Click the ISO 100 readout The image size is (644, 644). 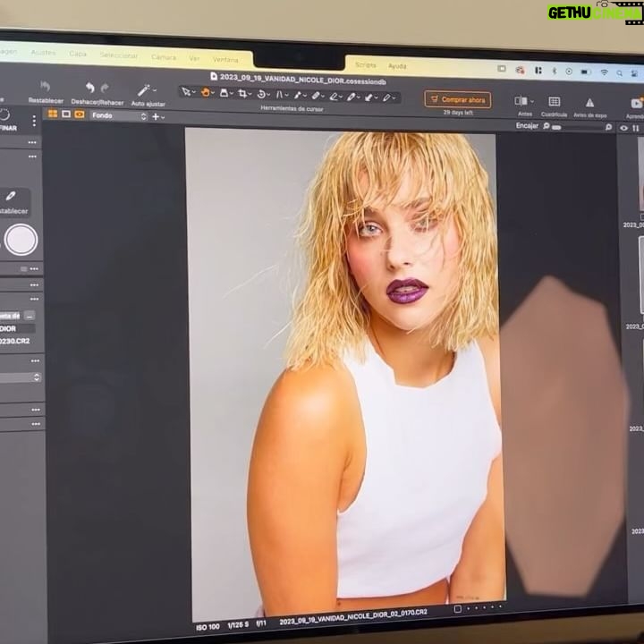point(208,627)
